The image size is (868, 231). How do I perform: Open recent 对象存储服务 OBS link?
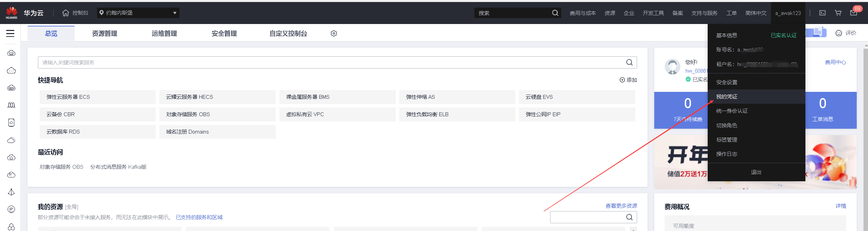(x=61, y=167)
